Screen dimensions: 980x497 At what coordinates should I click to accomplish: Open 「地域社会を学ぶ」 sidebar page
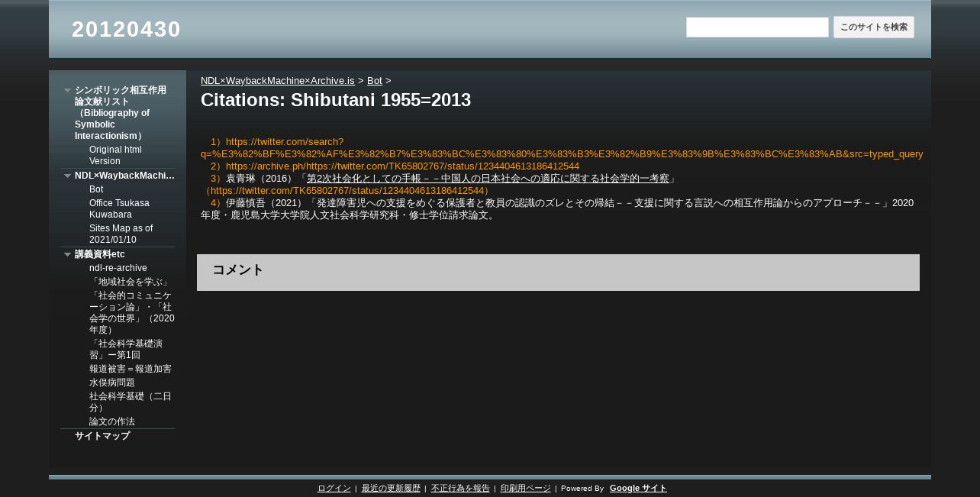pos(130,282)
